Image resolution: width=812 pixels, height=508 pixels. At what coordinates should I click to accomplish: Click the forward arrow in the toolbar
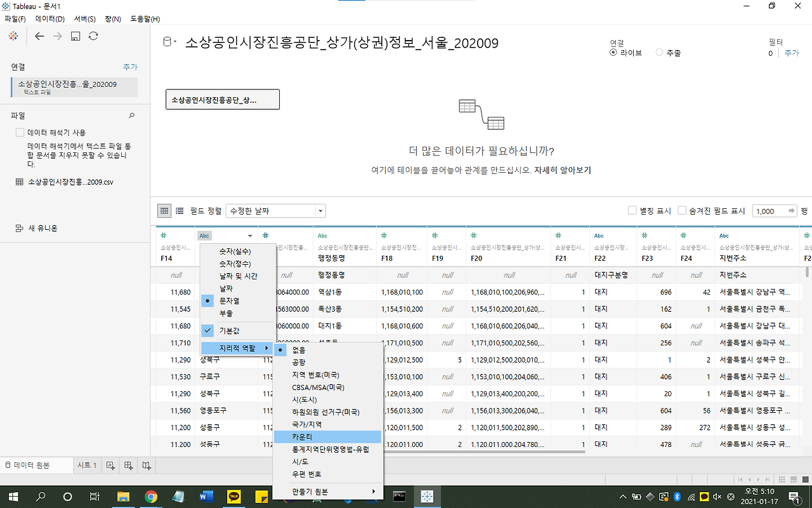(57, 36)
